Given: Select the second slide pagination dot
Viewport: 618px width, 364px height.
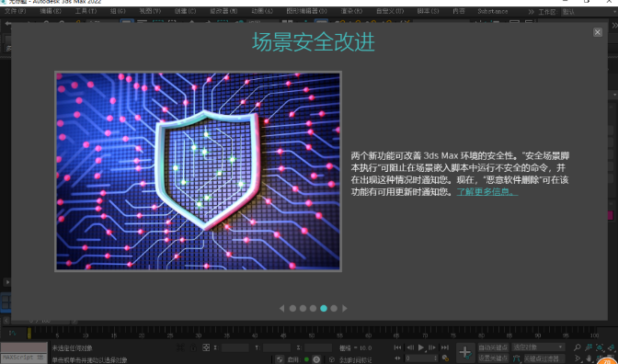Looking at the screenshot, I should 303,308.
